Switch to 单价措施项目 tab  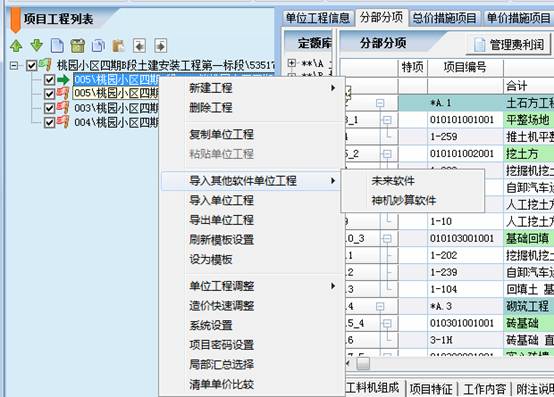518,18
